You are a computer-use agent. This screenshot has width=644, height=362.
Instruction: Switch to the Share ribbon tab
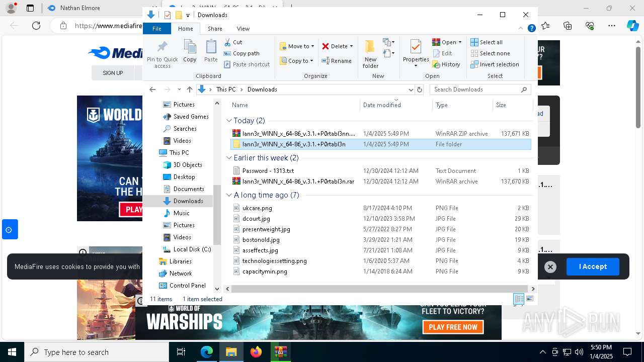point(215,29)
